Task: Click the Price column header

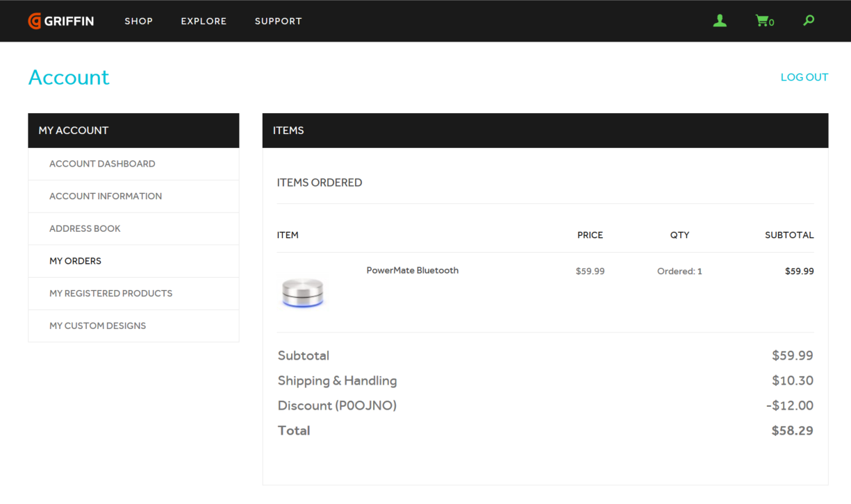Action: click(590, 235)
